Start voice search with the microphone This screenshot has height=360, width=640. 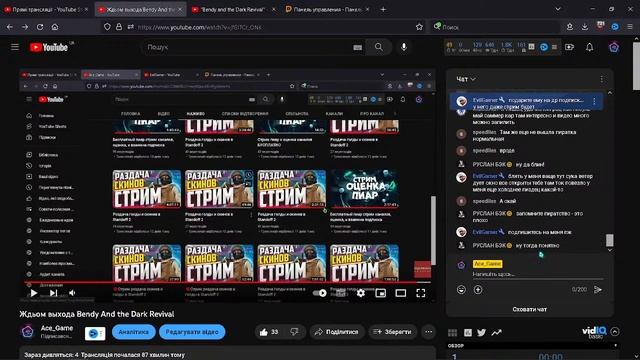pyautogui.click(x=404, y=47)
